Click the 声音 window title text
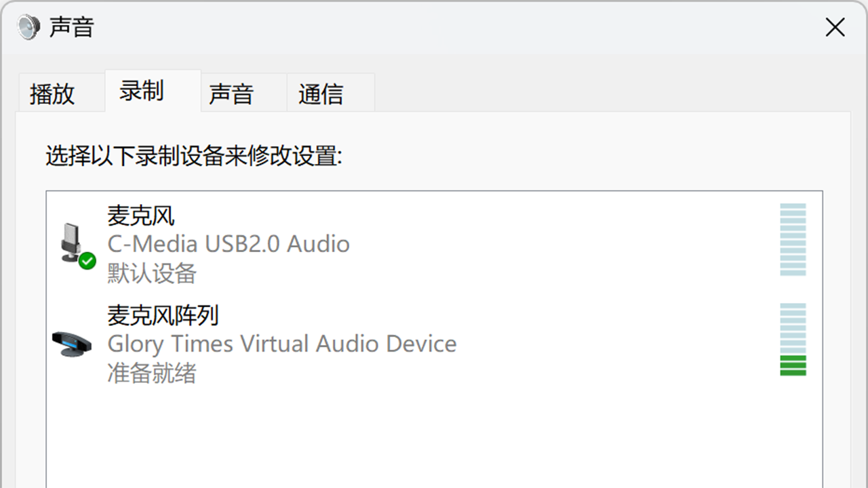868x488 pixels. click(72, 27)
